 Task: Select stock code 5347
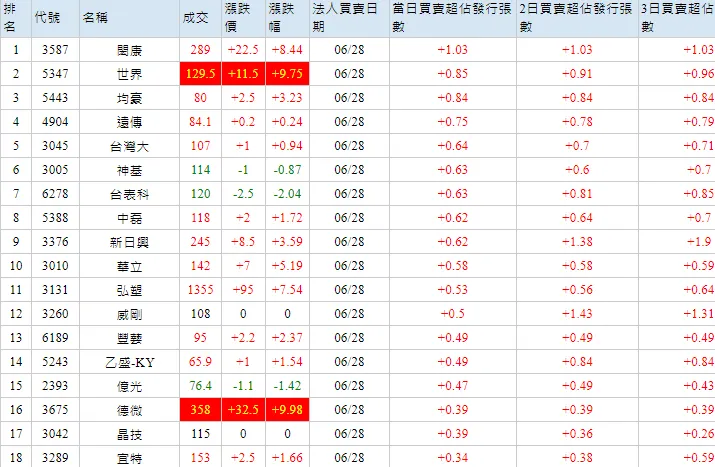pos(55,74)
